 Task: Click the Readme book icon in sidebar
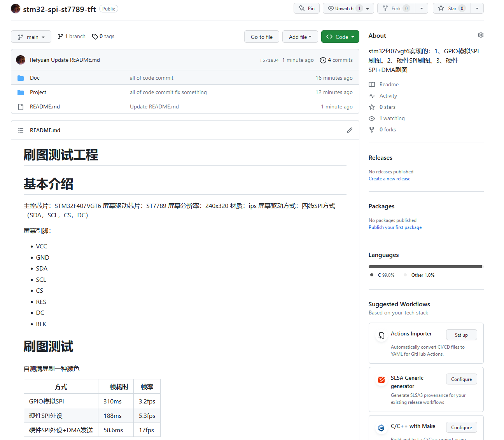pos(372,84)
